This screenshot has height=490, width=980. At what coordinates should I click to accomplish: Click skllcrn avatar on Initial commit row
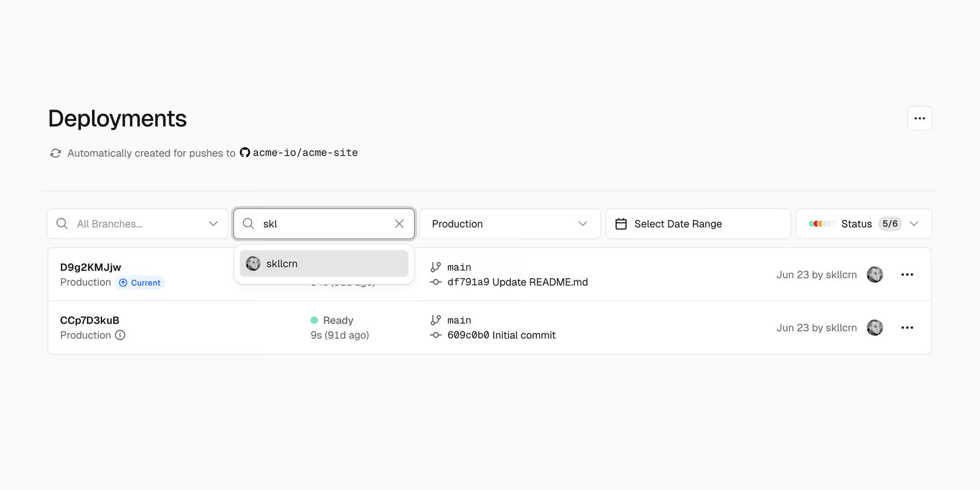(x=874, y=328)
